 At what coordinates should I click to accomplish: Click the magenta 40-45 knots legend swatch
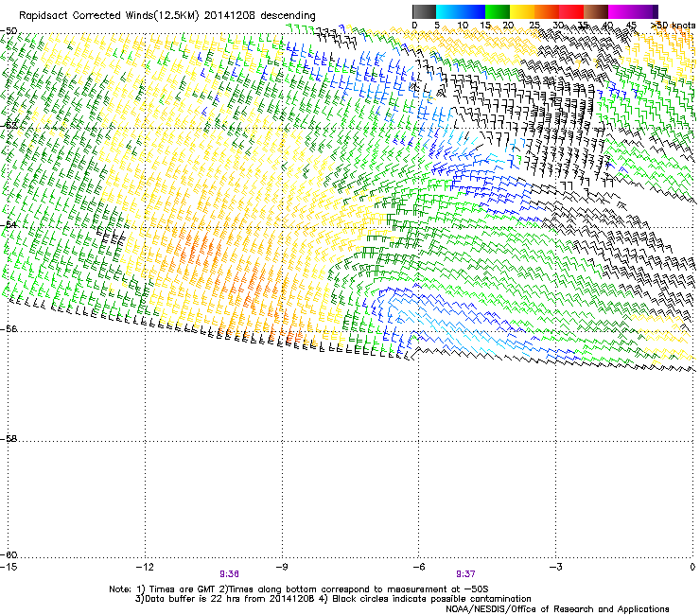621,11
